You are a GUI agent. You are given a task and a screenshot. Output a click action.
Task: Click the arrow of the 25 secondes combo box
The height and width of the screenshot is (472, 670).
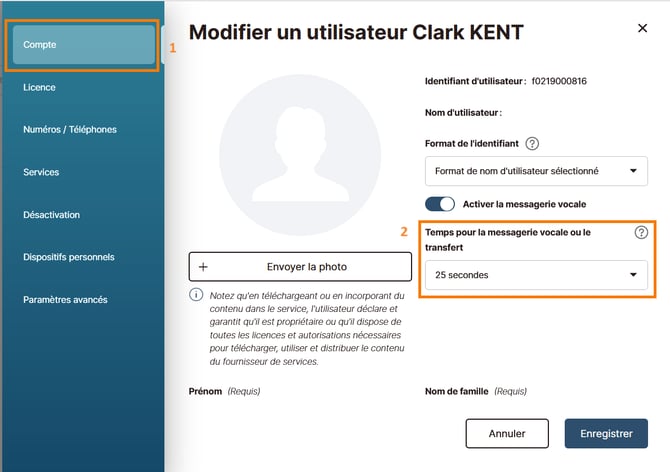pyautogui.click(x=633, y=275)
